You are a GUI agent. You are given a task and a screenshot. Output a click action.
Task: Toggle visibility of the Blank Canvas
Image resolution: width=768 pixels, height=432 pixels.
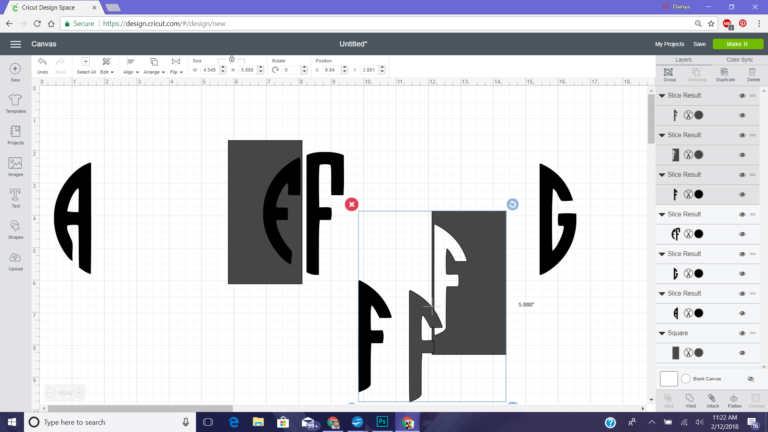point(750,379)
